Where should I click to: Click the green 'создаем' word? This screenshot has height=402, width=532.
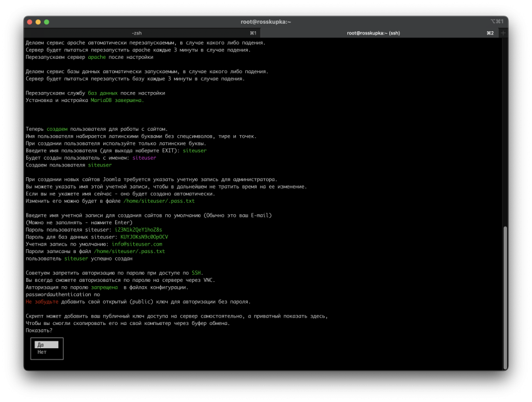(x=57, y=129)
